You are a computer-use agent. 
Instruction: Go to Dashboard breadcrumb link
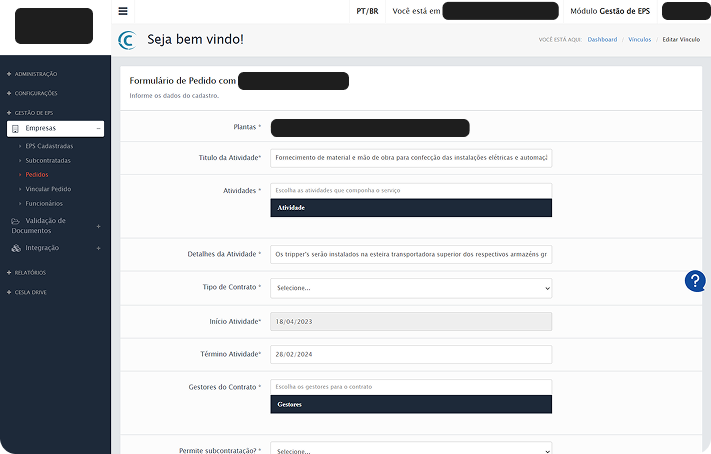[602, 39]
